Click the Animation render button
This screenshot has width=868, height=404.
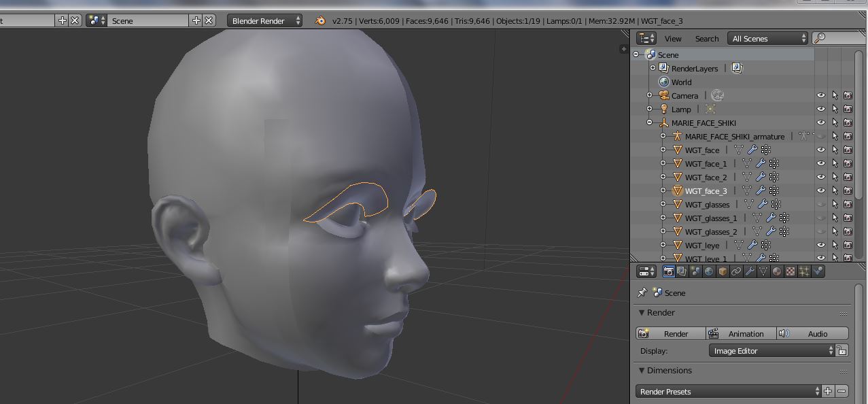[x=741, y=333]
